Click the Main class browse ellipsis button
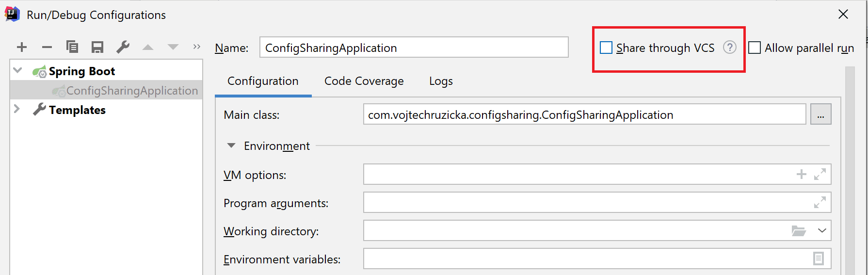868x275 pixels. [820, 114]
